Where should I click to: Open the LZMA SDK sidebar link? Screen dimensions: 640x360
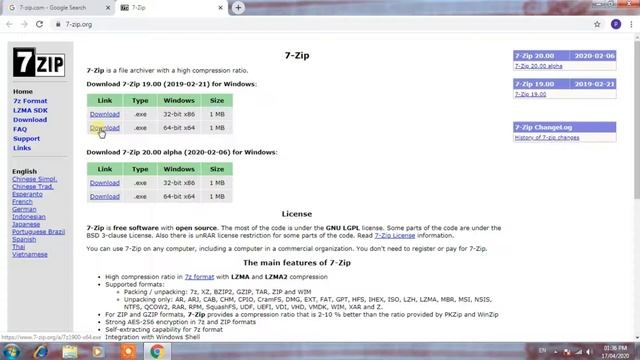[30, 110]
